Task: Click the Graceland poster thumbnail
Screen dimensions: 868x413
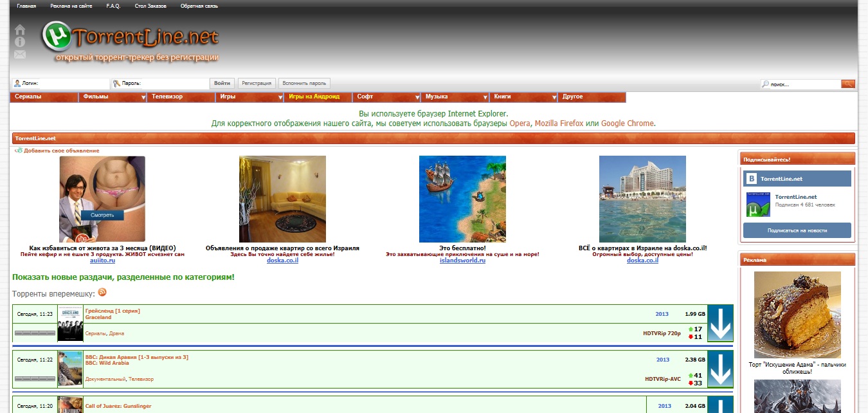Action: (70, 323)
